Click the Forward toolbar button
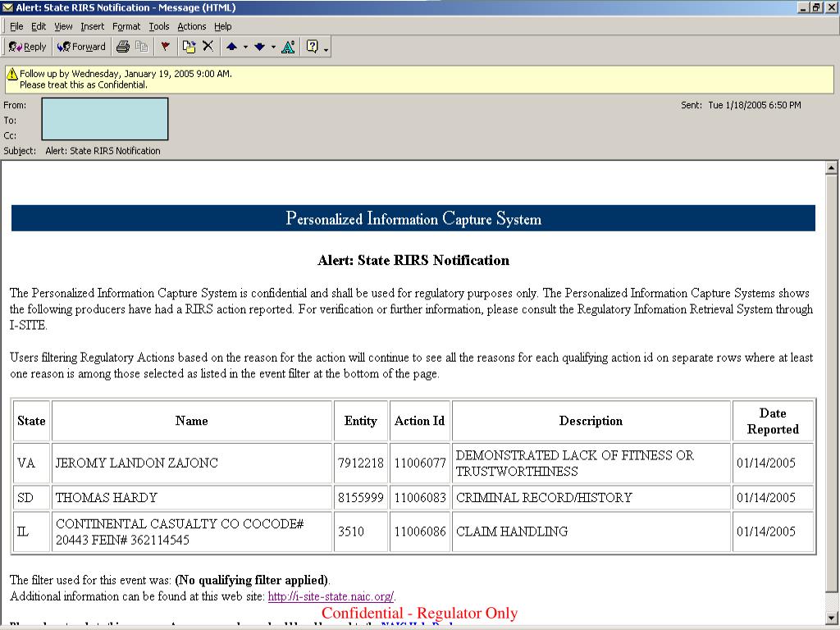The width and height of the screenshot is (840, 630). click(x=81, y=47)
